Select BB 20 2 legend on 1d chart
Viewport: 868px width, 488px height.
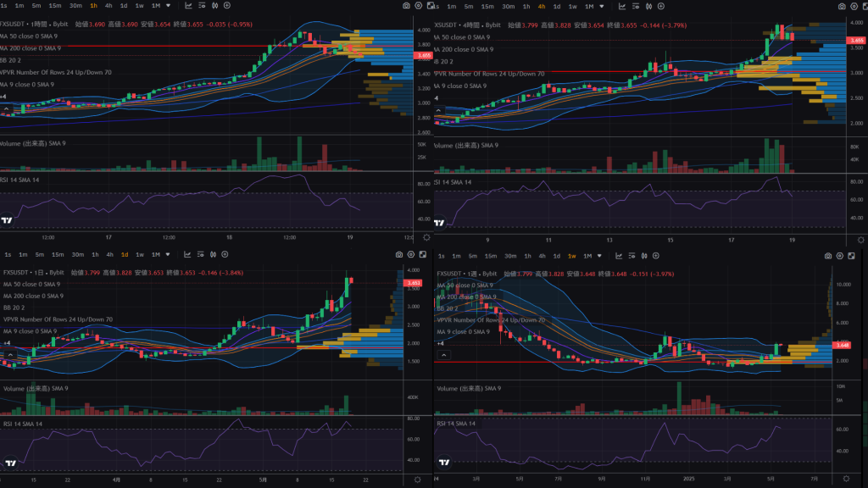tap(14, 308)
